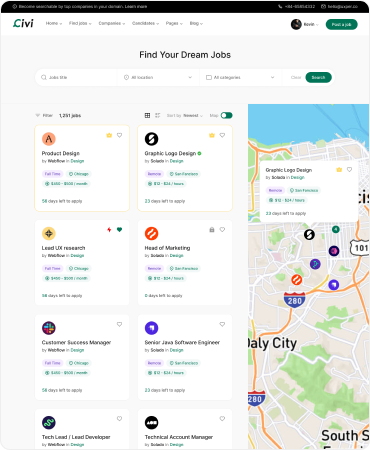Click the green Search button
370x450 pixels.
[x=318, y=77]
